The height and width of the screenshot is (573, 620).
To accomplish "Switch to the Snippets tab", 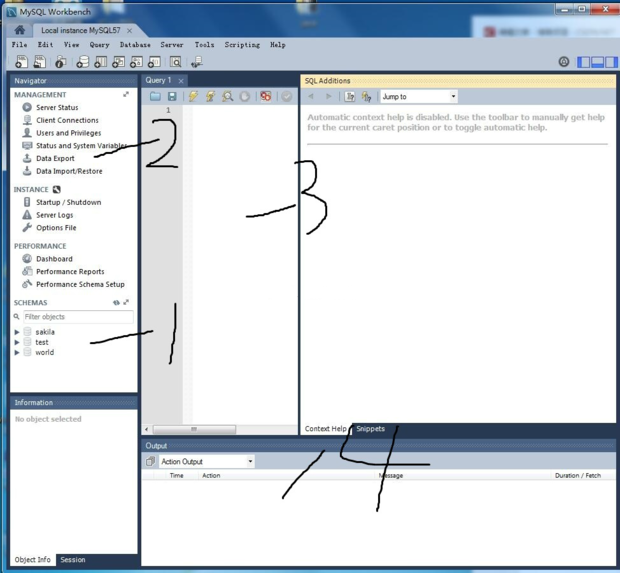I will (x=370, y=429).
